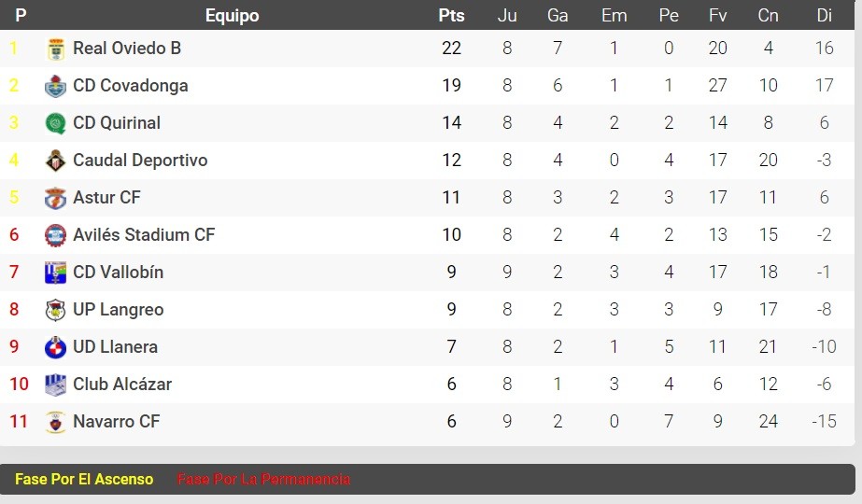Click the Caudal Deportivo crest icon
Screen dimensions: 862x504
(x=55, y=161)
